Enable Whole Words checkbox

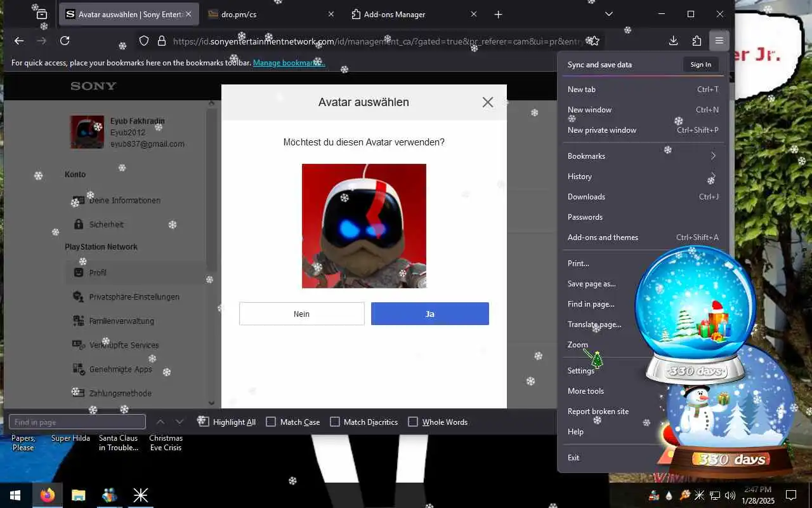pos(413,422)
